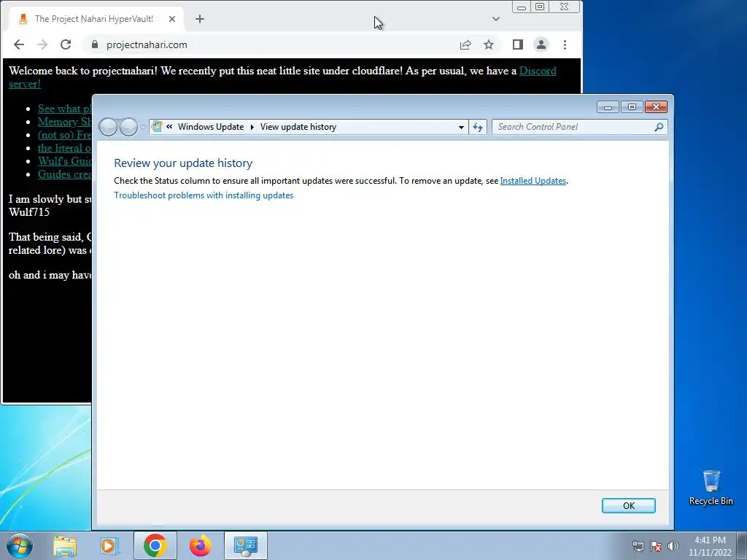Open Chrome tab search chevron
The width and height of the screenshot is (747, 560).
496,19
